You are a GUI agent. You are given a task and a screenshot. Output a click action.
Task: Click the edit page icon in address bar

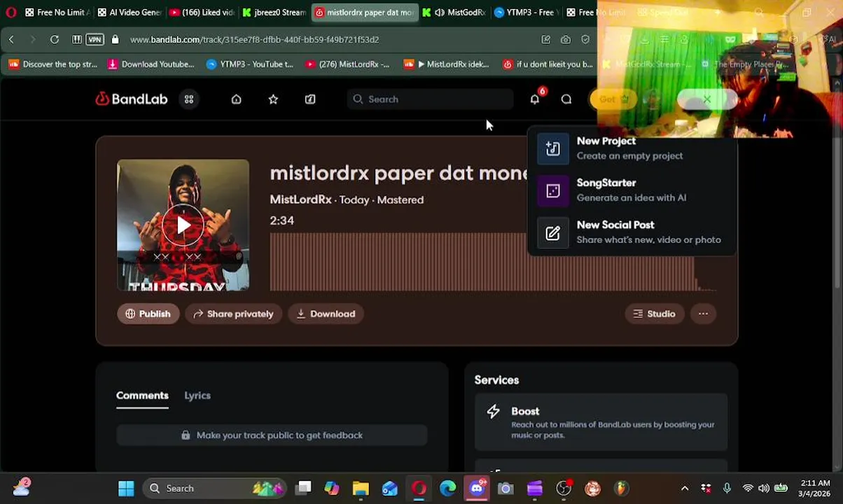545,40
